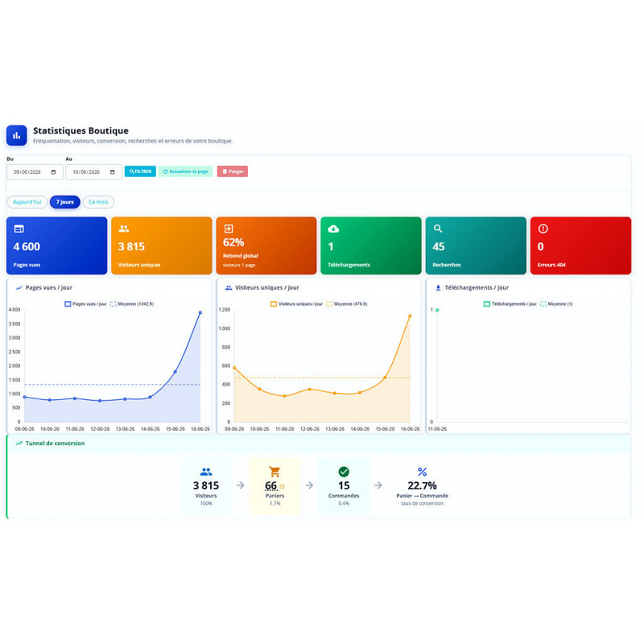Toggle the Moyenne (1342.9) legend series

[x=132, y=304]
